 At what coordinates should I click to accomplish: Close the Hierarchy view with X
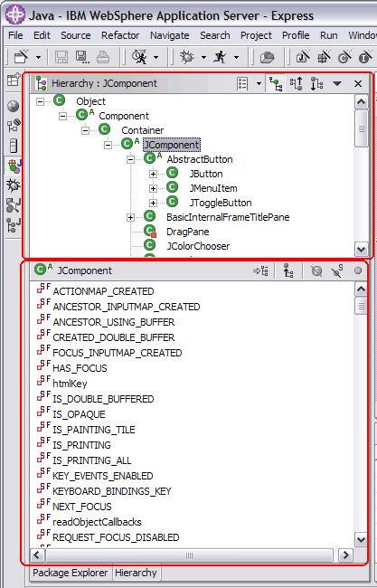tap(358, 83)
